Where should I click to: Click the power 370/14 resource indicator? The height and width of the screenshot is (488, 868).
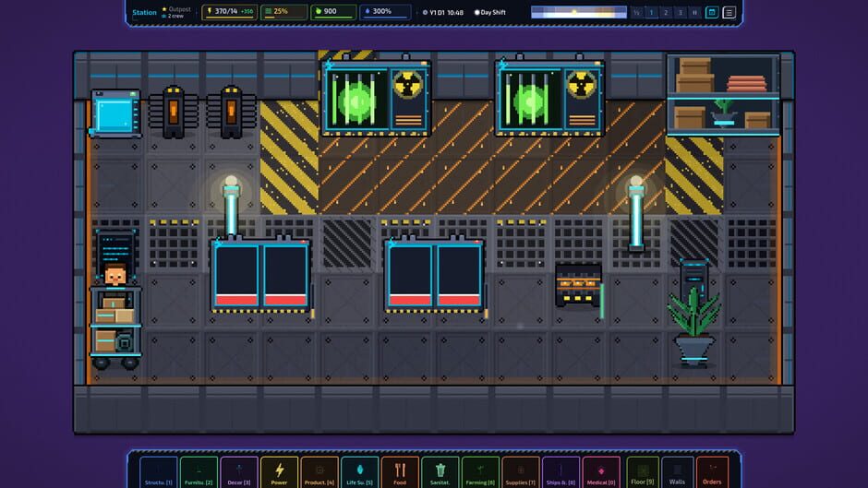(229, 12)
